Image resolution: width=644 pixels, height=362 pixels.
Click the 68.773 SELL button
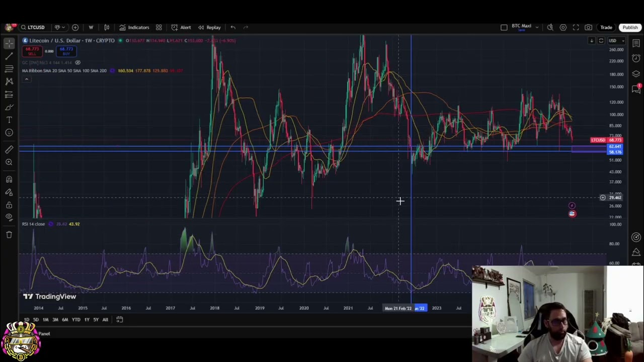pos(32,51)
